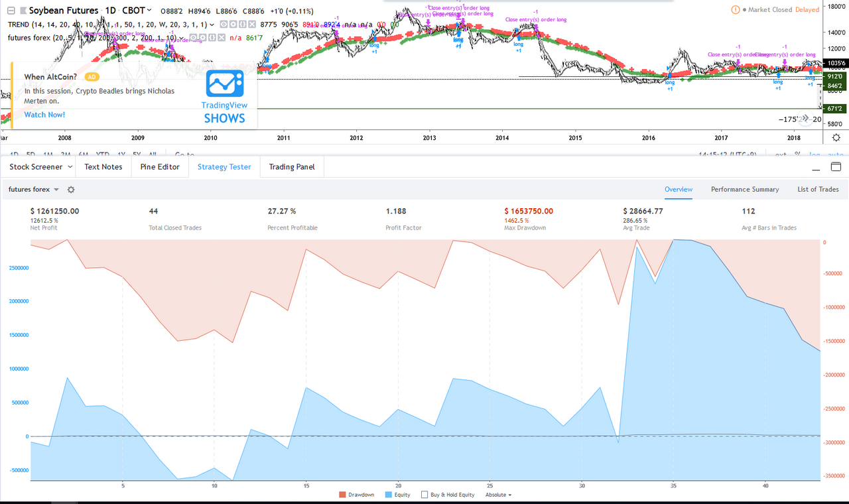Open chart settings gear below the price axis
849x504 pixels.
coord(835,137)
